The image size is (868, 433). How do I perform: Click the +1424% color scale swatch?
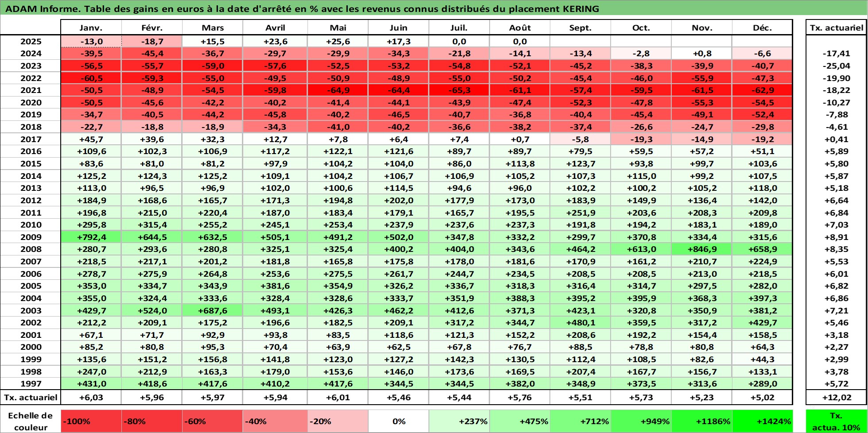point(762,421)
